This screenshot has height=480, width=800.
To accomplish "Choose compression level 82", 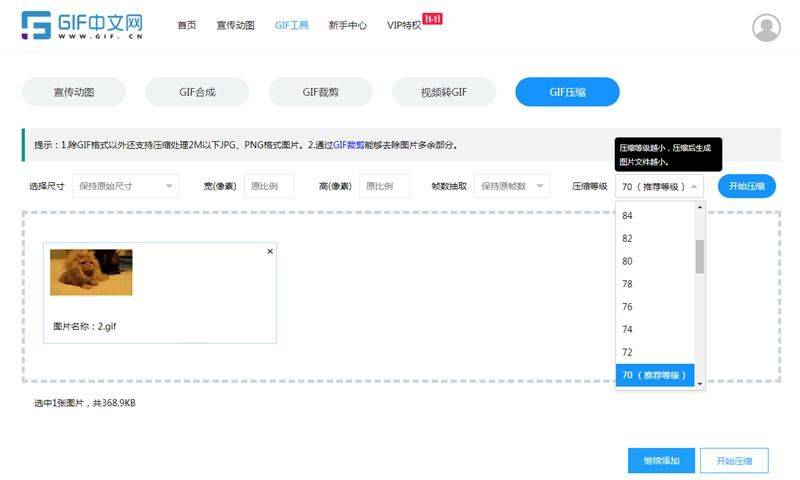I will pos(655,238).
